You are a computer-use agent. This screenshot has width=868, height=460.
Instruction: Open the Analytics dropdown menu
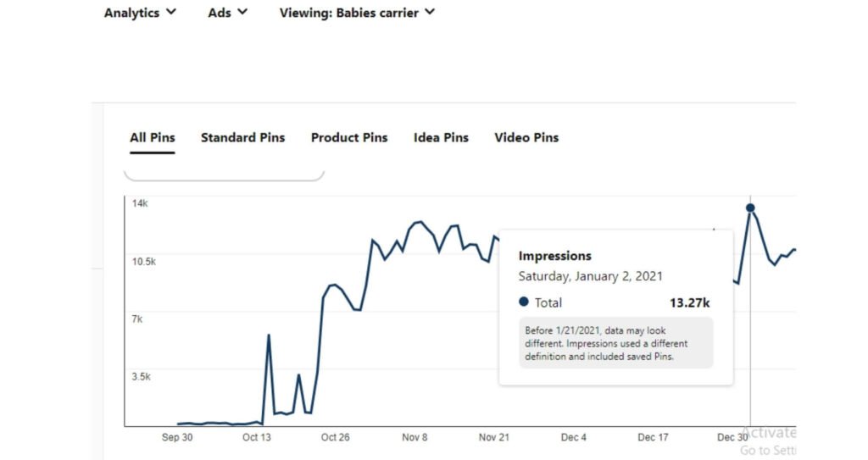tap(140, 13)
